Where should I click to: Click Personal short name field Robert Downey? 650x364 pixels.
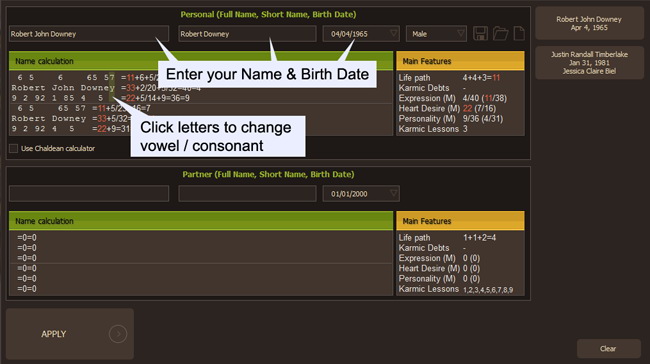point(247,34)
